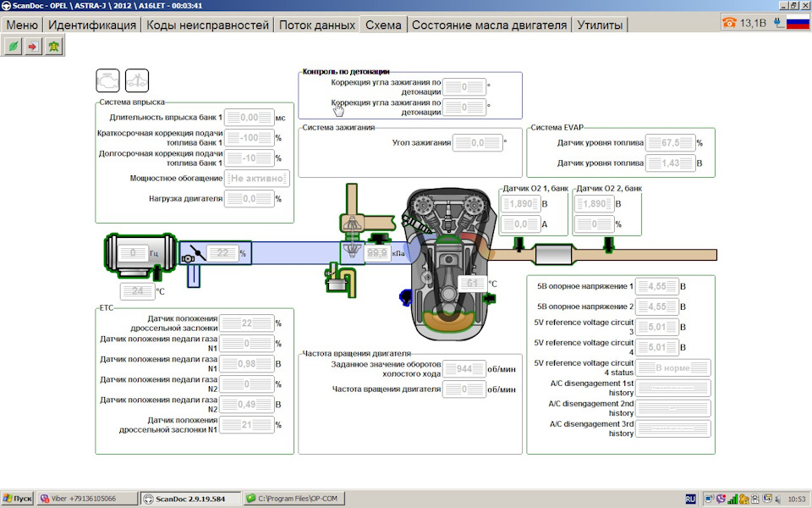Screen dimensions: 812x508
Task: Click the air flow 0 Гц field
Action: (x=133, y=253)
